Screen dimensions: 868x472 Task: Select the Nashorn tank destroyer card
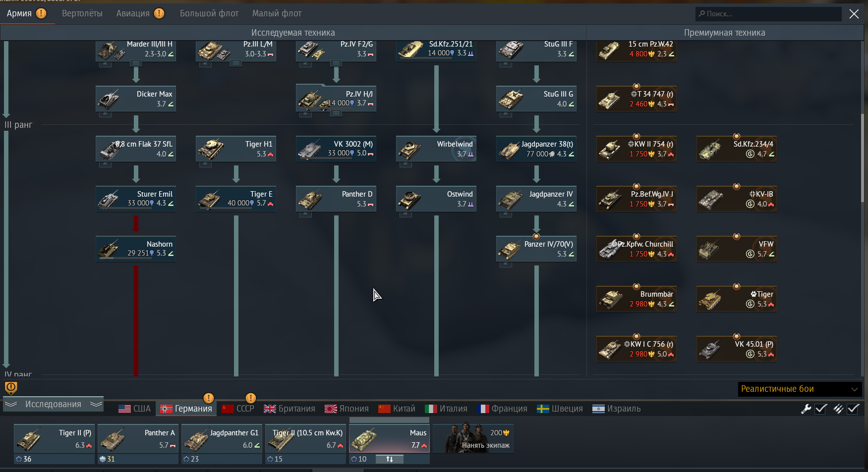[136, 249]
